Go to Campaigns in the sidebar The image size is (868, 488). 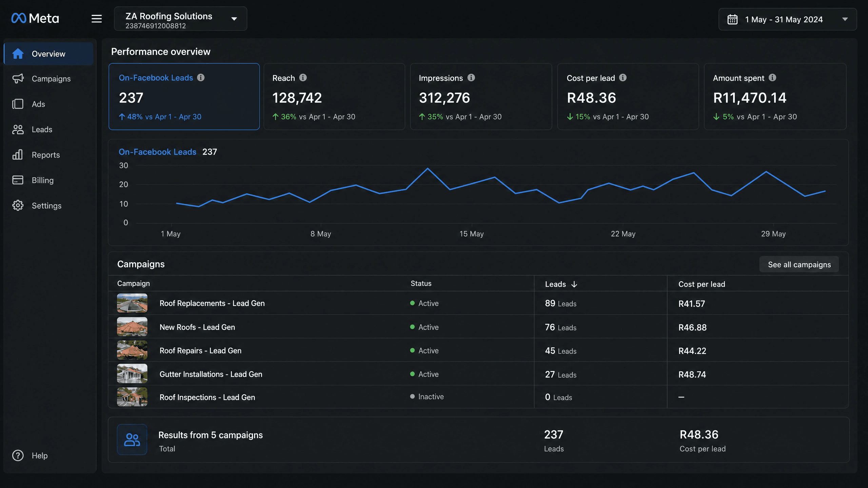[x=48, y=79]
